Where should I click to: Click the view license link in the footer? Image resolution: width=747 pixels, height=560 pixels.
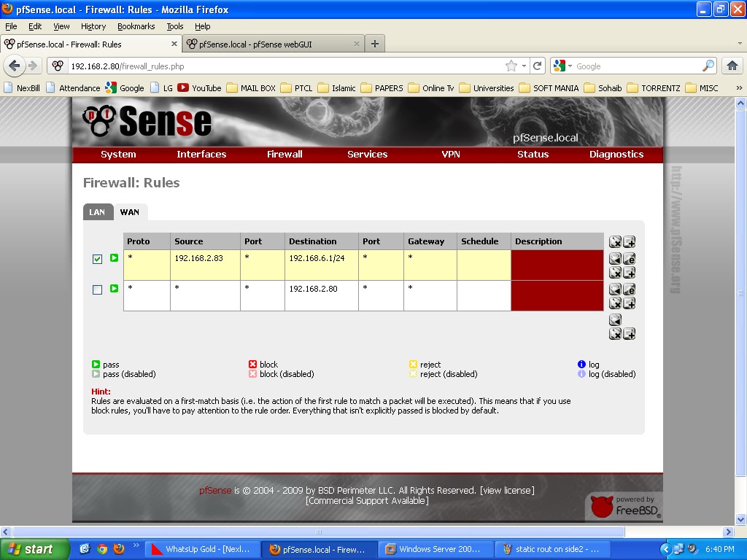(x=507, y=490)
